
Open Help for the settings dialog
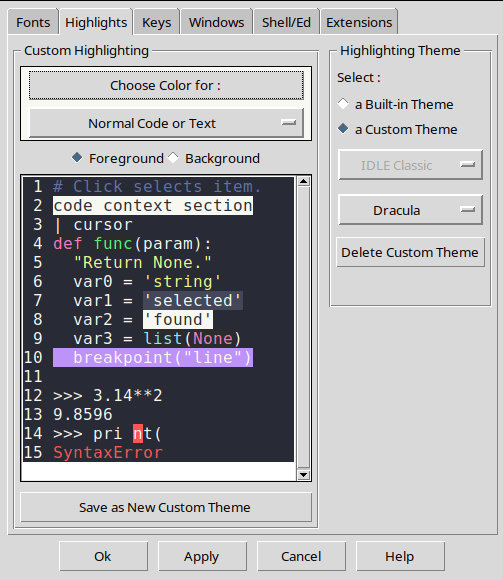pos(400,556)
